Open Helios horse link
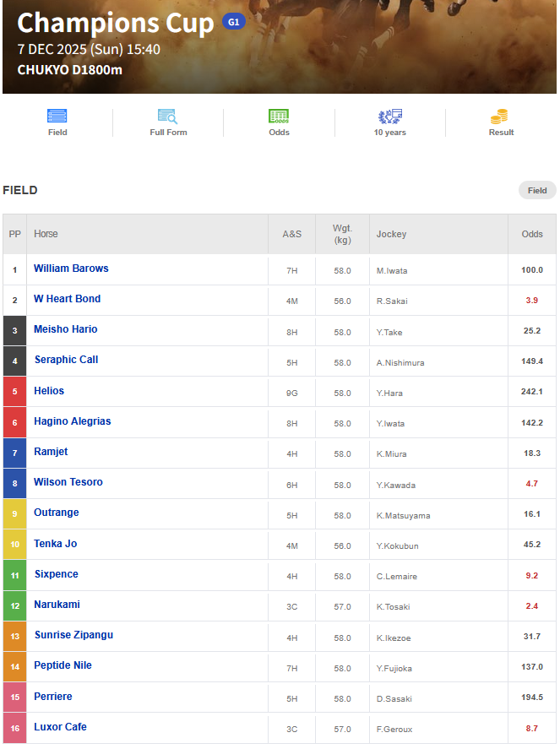560x749 pixels. click(x=49, y=391)
